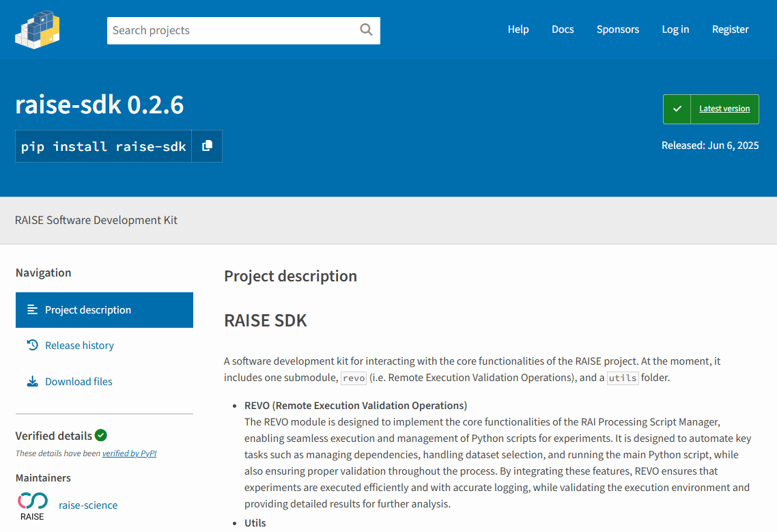Select the pip install raise-sdk command text
This screenshot has height=532, width=777.
[x=104, y=146]
